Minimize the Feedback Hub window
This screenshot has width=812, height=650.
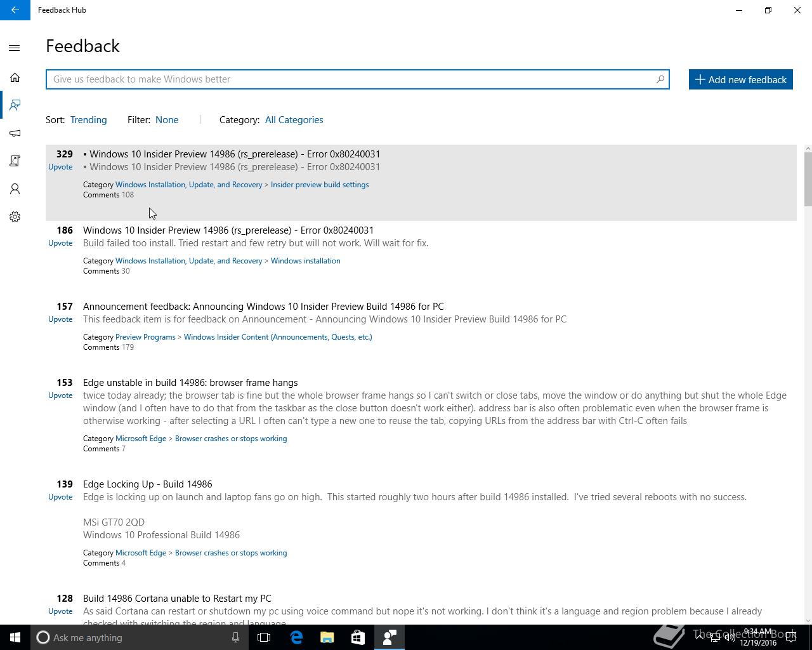[x=739, y=10]
